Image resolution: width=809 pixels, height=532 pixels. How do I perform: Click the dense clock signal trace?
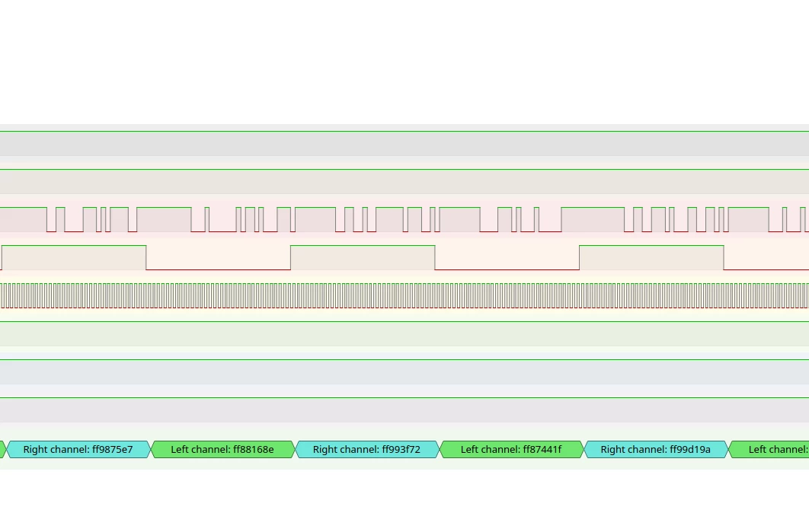(x=404, y=296)
